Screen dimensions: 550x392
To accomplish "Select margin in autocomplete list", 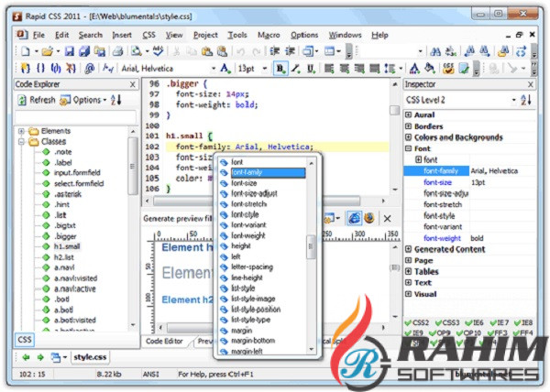I will pyautogui.click(x=241, y=331).
